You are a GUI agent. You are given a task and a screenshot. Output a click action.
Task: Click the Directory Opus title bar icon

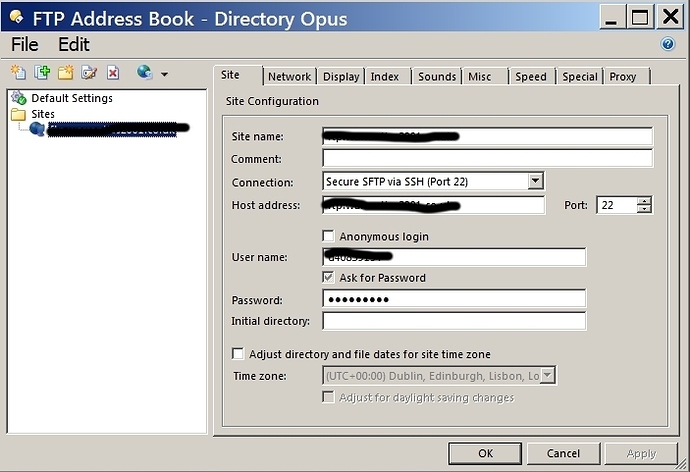click(16, 17)
